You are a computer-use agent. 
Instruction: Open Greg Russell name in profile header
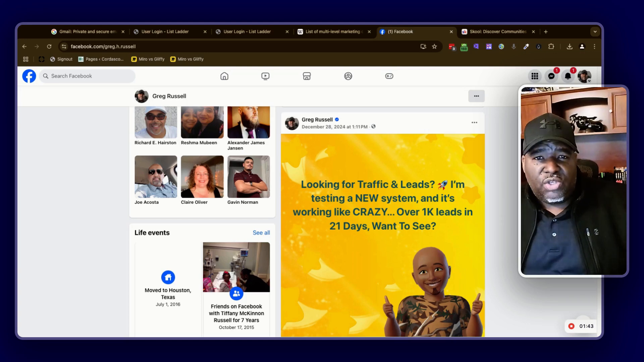click(x=169, y=96)
